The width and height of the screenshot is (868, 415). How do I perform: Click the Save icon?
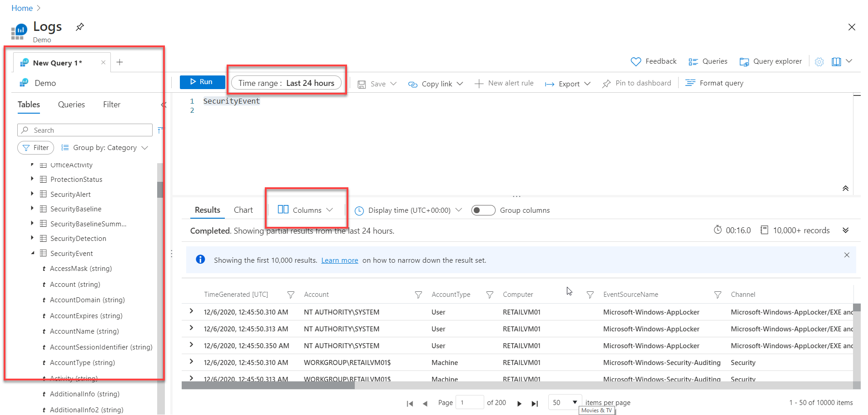click(x=362, y=83)
